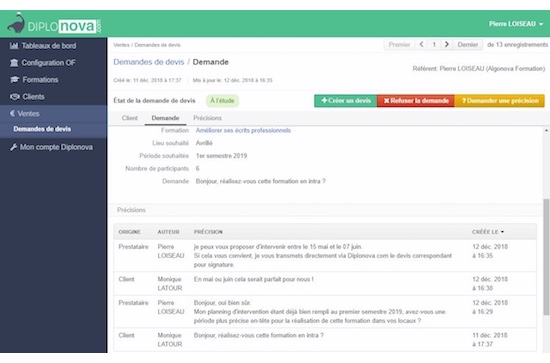550x363 pixels.
Task: Collapse the Précisions section header
Action: click(326, 210)
